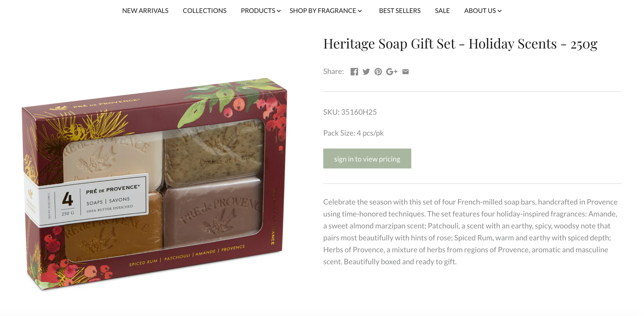Screen dimensions: 644x316
Task: Open the About Us menu label
Action: pyautogui.click(x=480, y=11)
